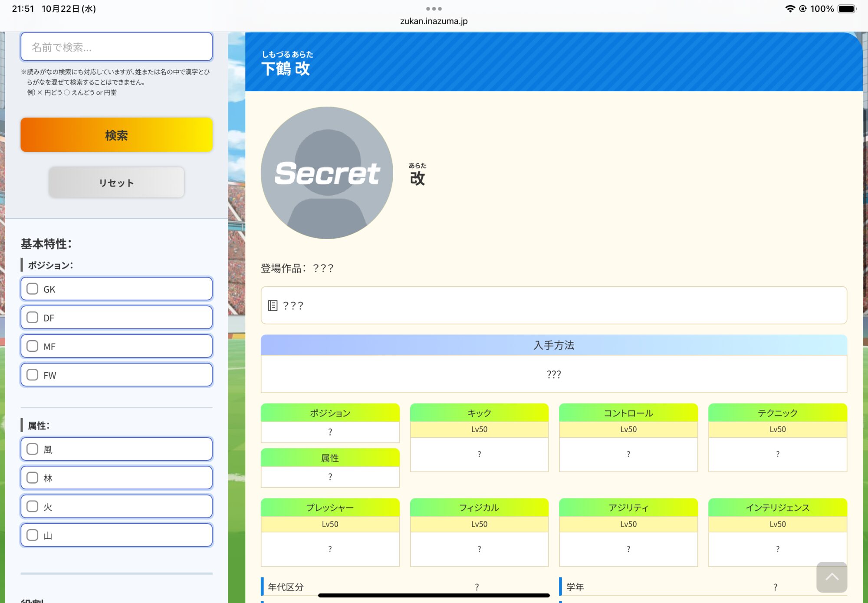Tap the 入手方法 section header

[553, 345]
